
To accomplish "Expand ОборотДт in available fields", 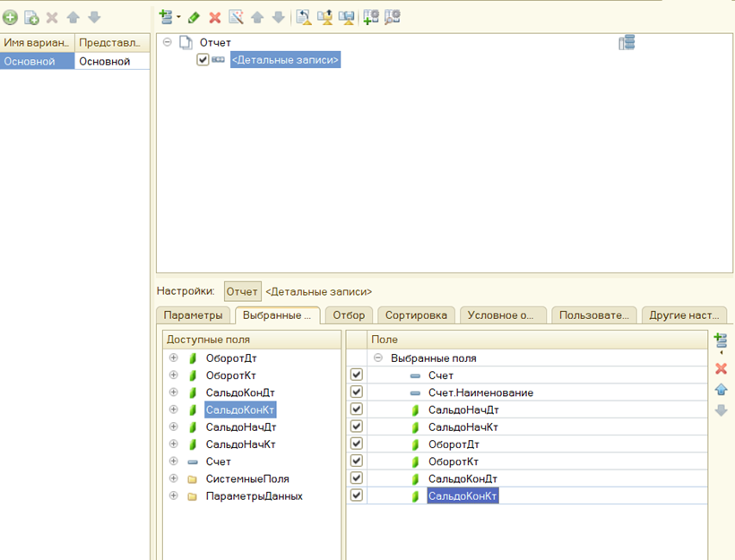I will coord(173,358).
